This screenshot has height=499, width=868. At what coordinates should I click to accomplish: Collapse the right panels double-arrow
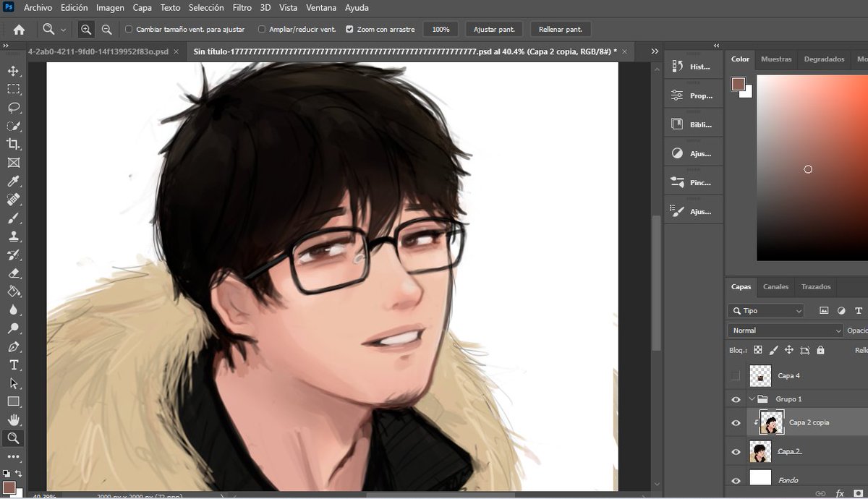[716, 46]
